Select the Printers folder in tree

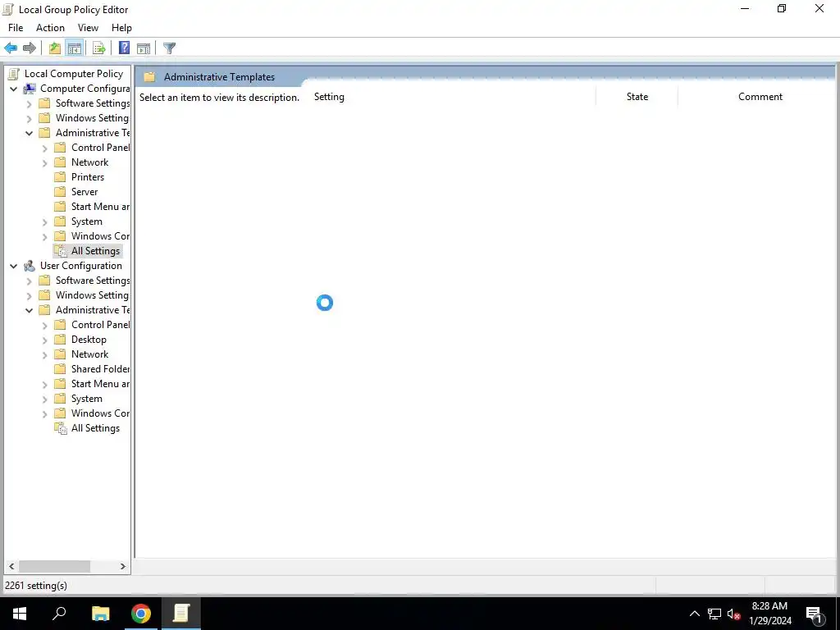(x=88, y=177)
